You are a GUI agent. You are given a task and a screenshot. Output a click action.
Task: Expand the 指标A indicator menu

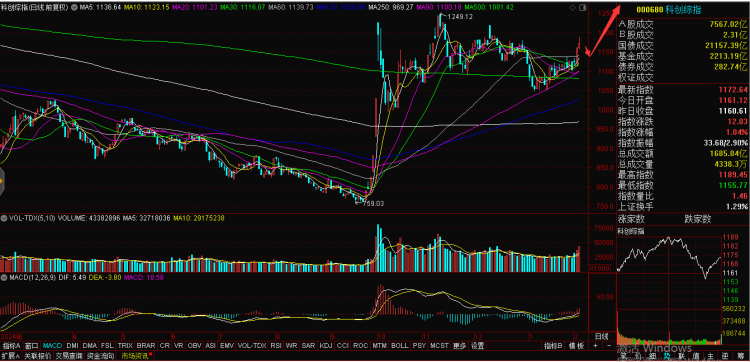click(x=11, y=346)
